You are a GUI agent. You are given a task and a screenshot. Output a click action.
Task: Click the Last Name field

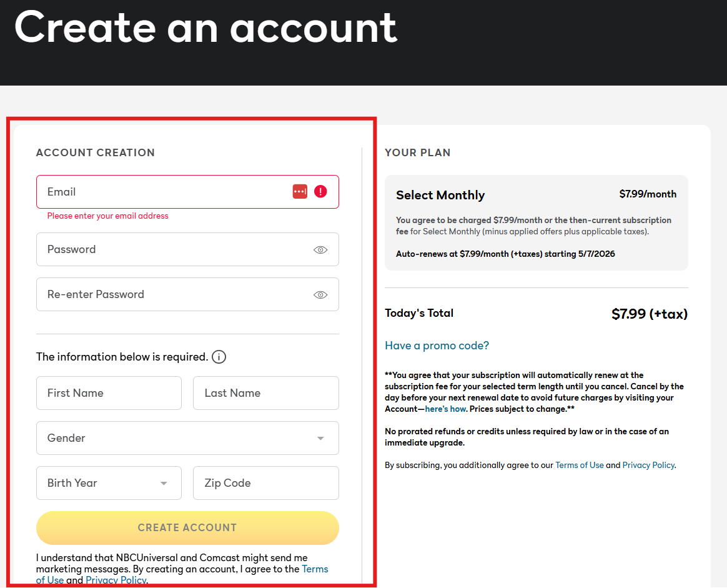(265, 393)
